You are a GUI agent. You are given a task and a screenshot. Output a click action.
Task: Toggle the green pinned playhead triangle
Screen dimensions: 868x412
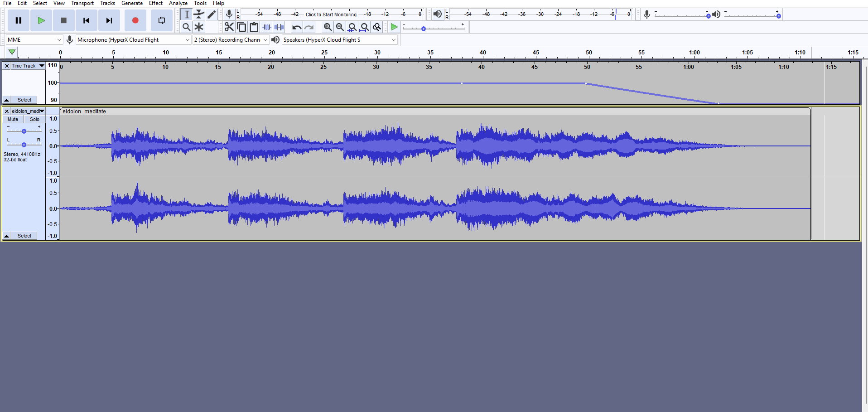click(12, 52)
